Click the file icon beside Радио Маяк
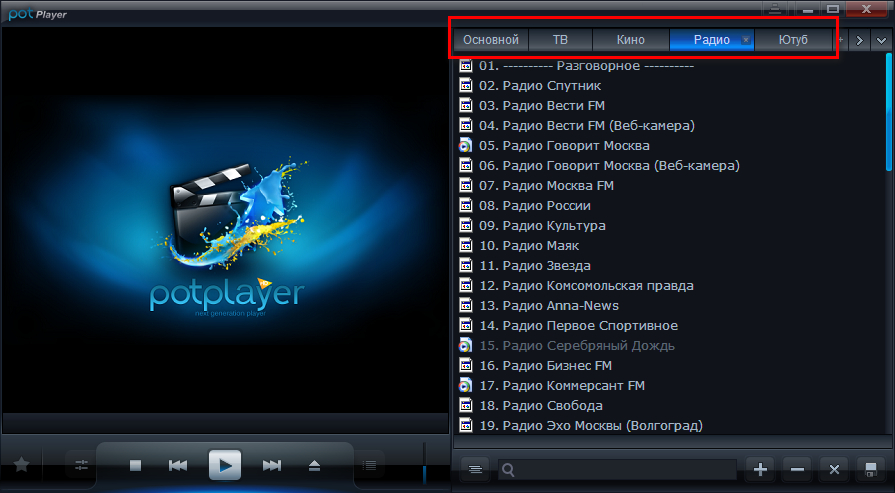895x493 pixels. [x=466, y=245]
